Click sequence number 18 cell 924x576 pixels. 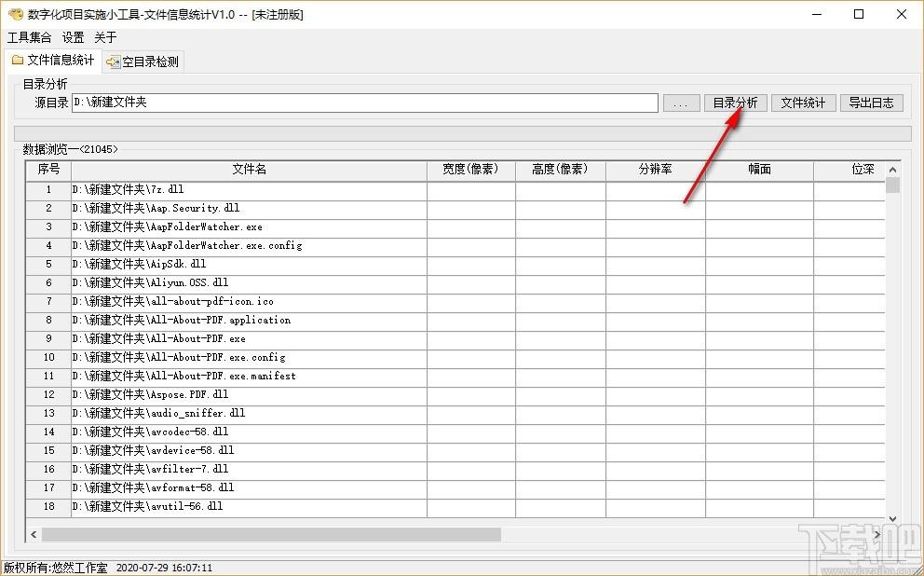[x=48, y=506]
